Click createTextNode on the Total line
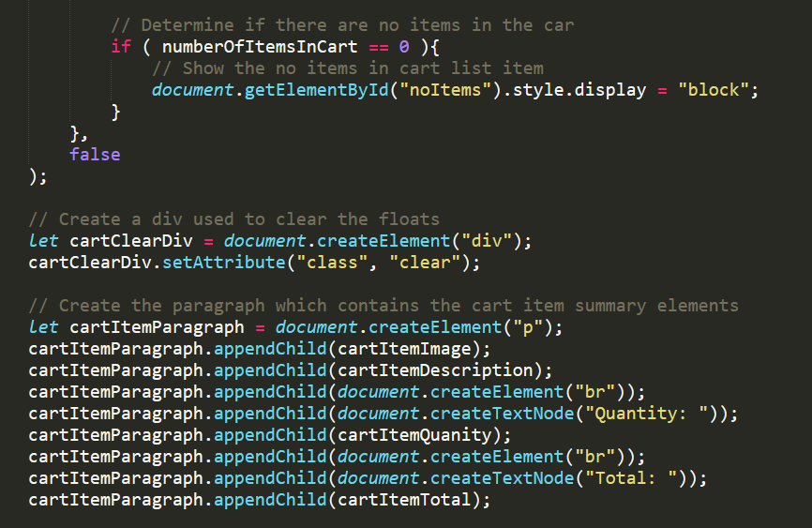The height and width of the screenshot is (528, 812). (x=502, y=478)
